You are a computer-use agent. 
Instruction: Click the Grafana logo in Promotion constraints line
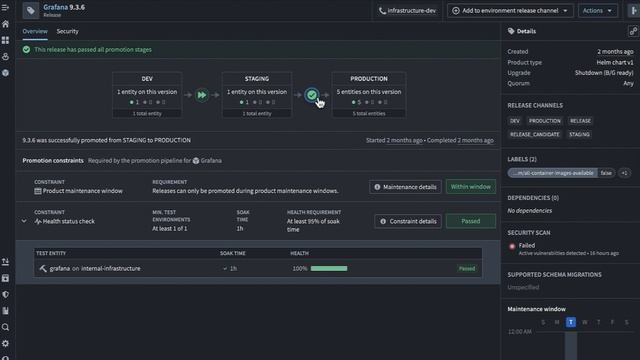(x=196, y=161)
